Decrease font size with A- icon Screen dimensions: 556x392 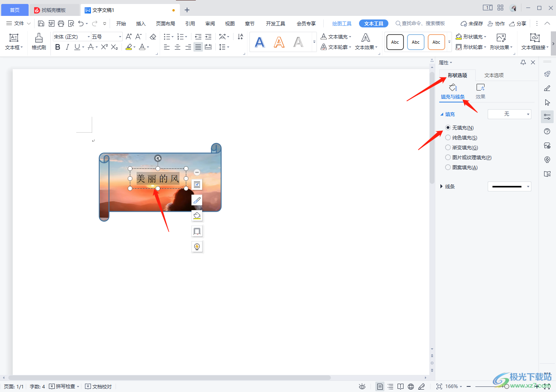coord(138,37)
